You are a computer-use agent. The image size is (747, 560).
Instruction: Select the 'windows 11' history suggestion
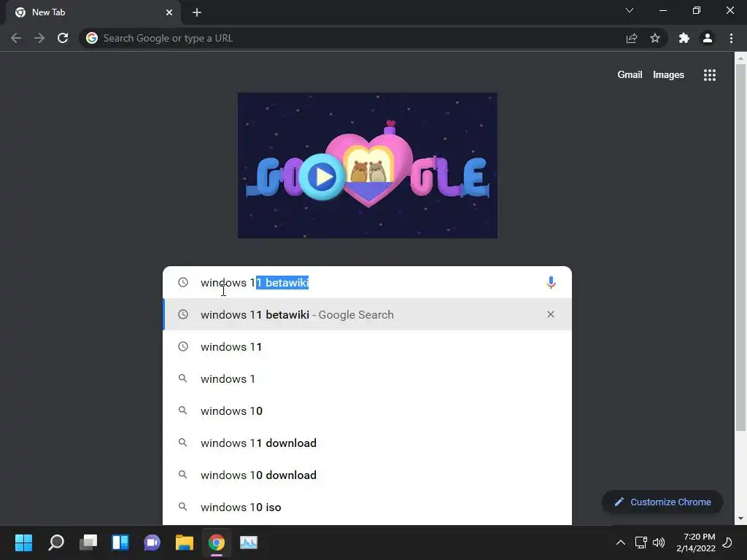368,346
